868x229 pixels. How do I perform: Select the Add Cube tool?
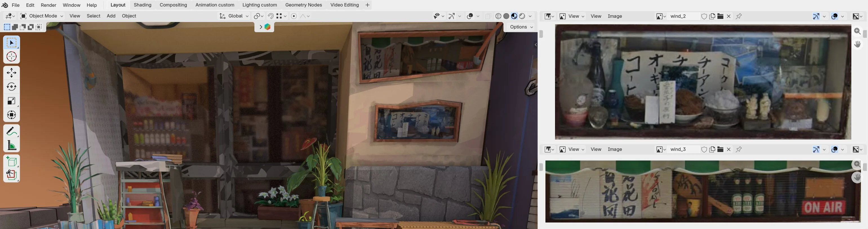click(12, 162)
